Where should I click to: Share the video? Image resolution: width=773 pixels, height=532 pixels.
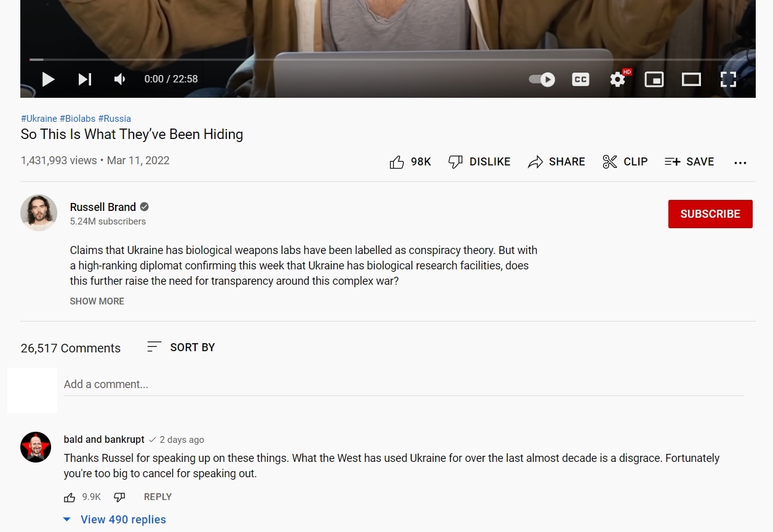pos(556,162)
